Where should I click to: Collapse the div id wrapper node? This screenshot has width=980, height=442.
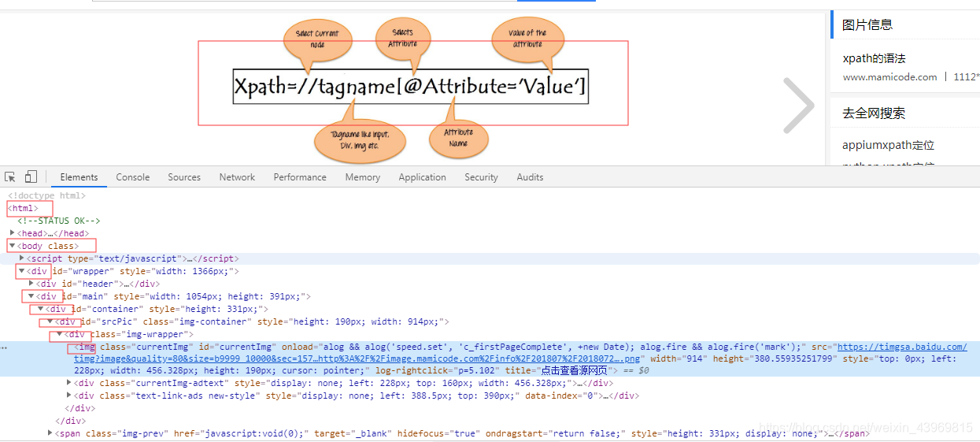point(21,271)
